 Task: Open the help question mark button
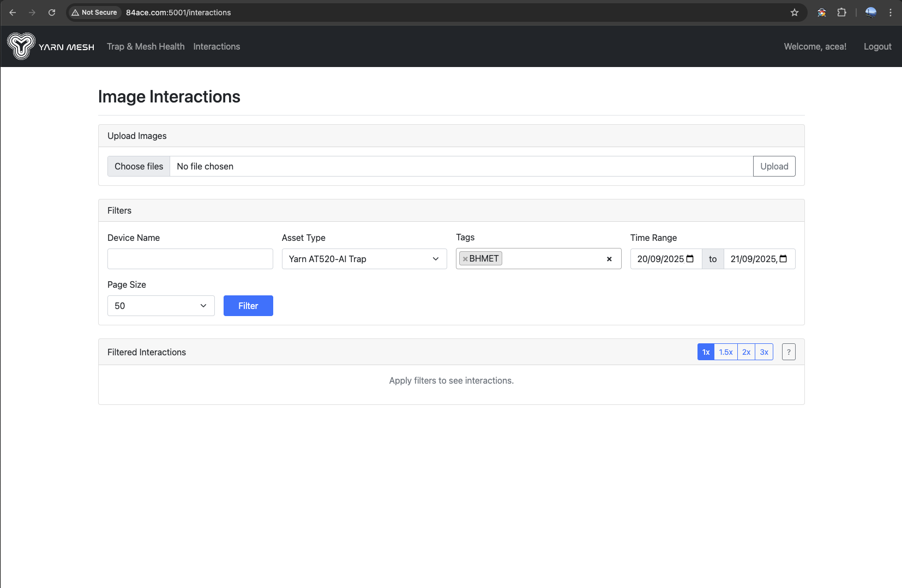tap(789, 352)
